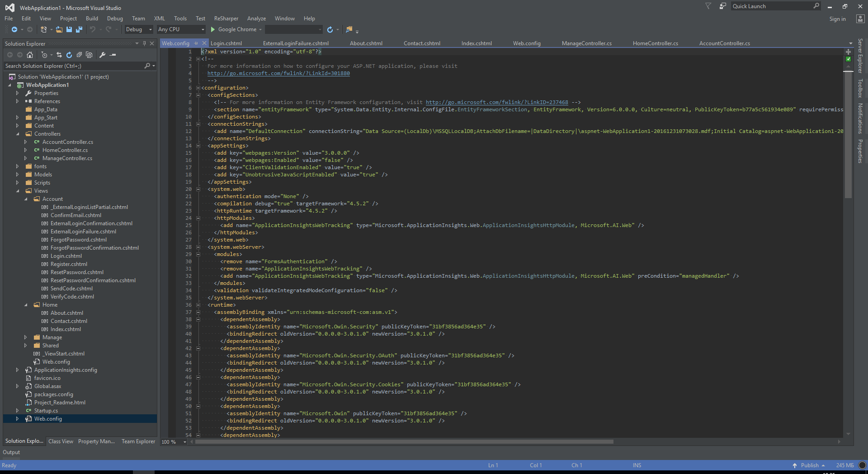The height and width of the screenshot is (474, 868).
Task: Save the current file with floppy icon
Action: [x=69, y=29]
